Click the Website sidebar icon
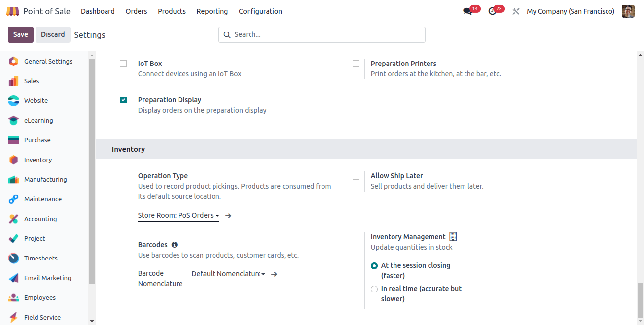 click(x=14, y=101)
